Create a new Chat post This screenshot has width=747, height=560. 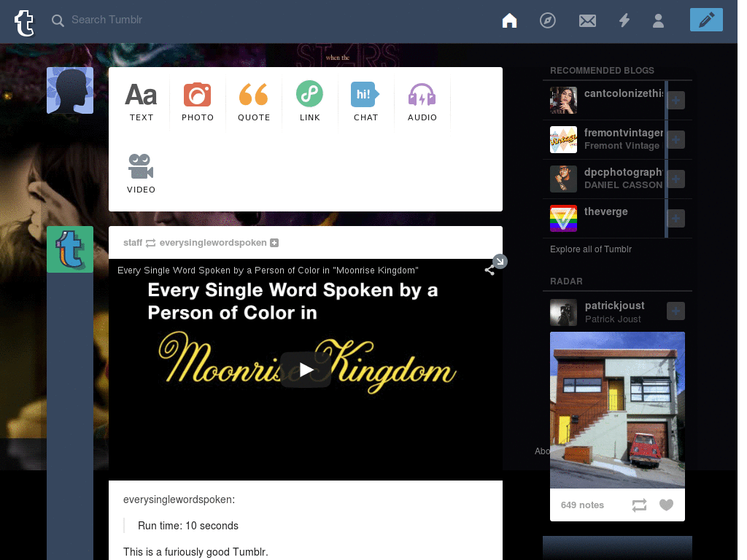tap(366, 102)
